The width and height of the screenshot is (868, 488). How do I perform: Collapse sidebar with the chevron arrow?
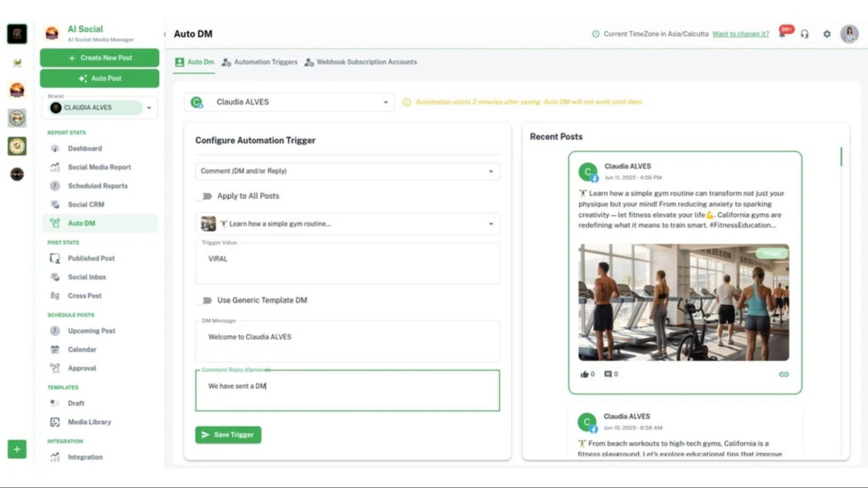165,34
